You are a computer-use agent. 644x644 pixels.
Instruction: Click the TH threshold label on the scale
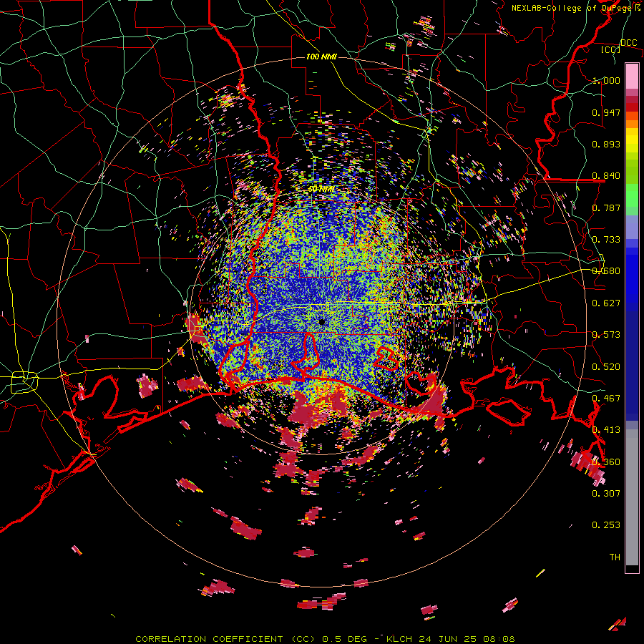click(x=615, y=557)
